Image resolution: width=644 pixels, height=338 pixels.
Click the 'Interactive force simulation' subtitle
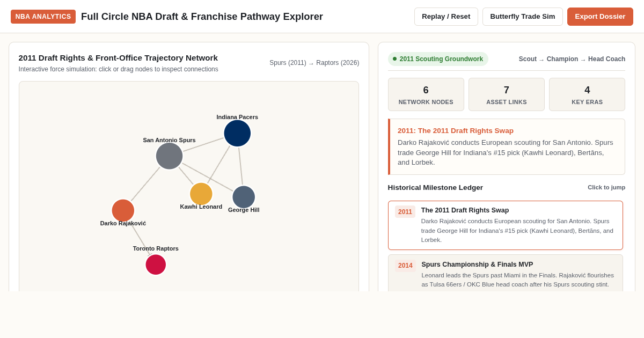click(x=118, y=69)
